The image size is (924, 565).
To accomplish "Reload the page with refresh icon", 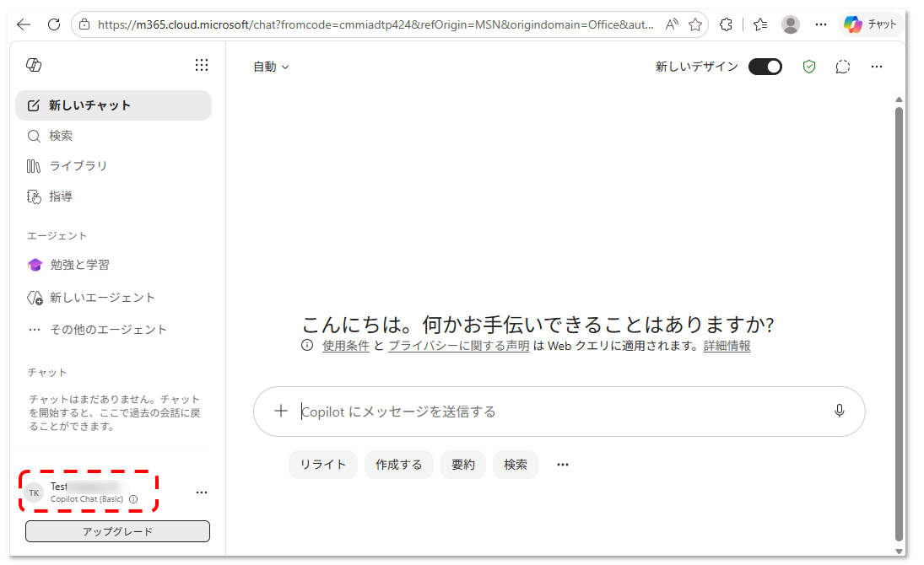I will click(54, 24).
